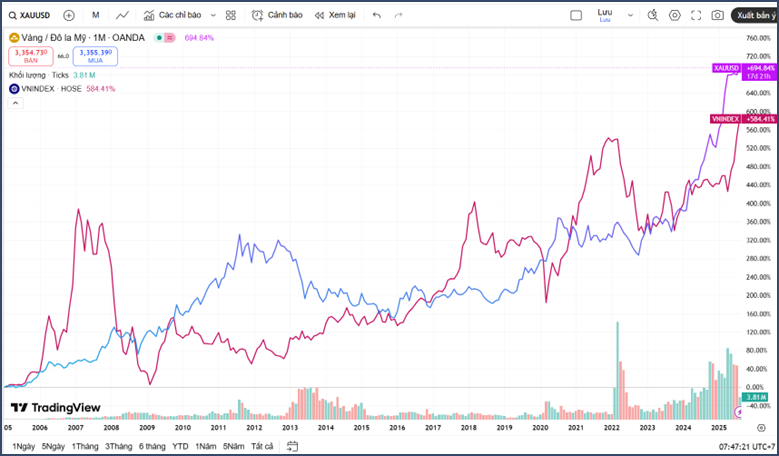Start bar replay with Xem lại
Image resolution: width=779 pixels, height=456 pixels.
tap(335, 15)
